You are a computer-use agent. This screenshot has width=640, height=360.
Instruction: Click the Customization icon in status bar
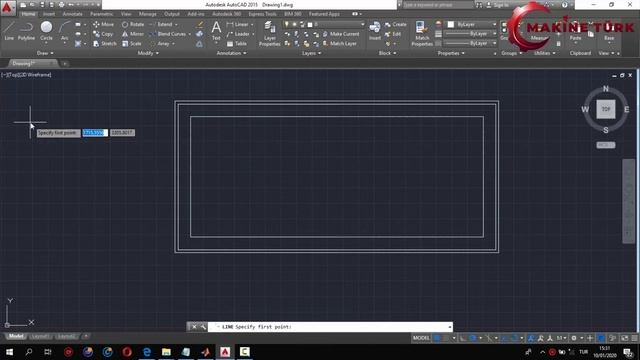pos(634,338)
